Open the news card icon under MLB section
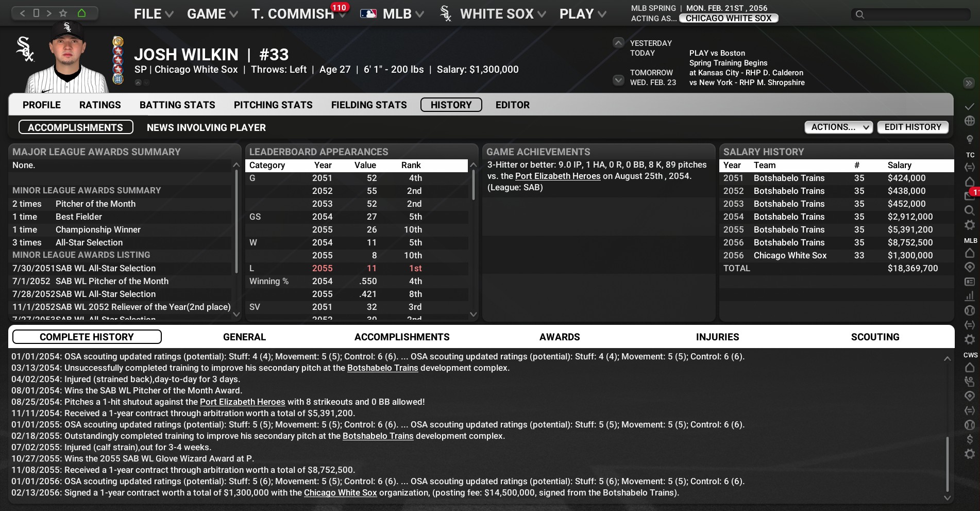The width and height of the screenshot is (980, 511). pos(969,282)
